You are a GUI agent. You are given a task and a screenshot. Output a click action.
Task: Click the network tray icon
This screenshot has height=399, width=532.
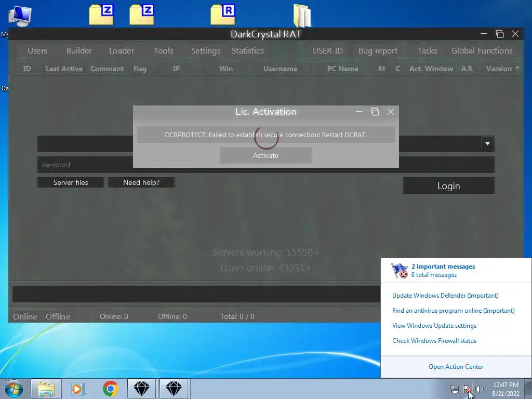(454, 389)
